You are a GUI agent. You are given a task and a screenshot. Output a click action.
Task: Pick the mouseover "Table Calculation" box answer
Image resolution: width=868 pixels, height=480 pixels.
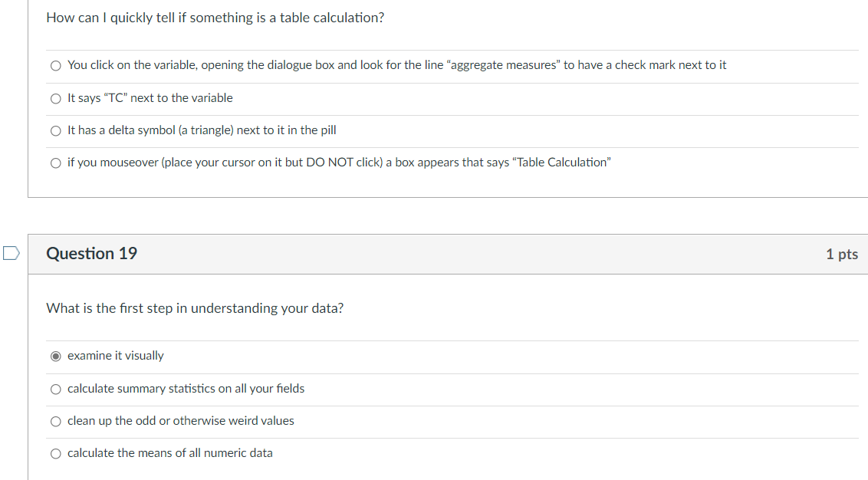coord(55,163)
